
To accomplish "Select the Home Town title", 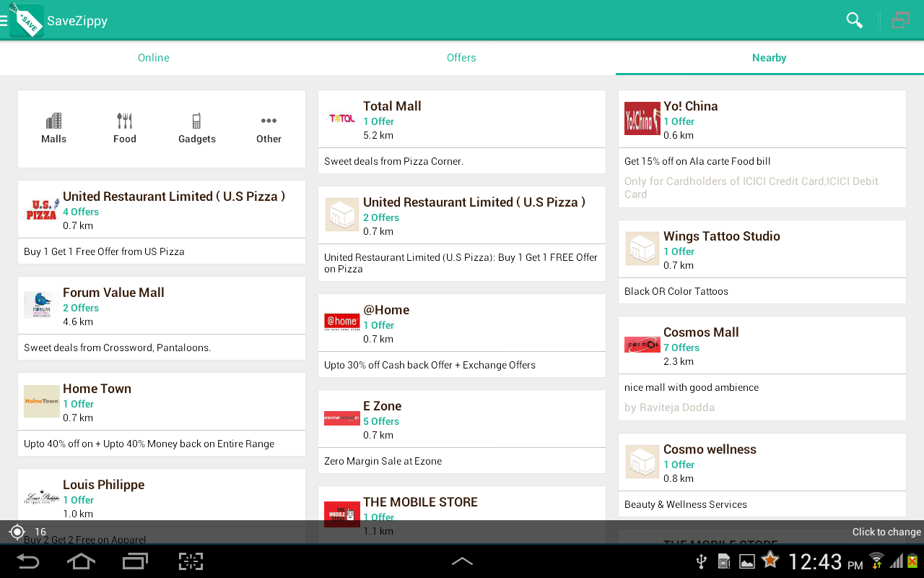I will coord(97,389).
